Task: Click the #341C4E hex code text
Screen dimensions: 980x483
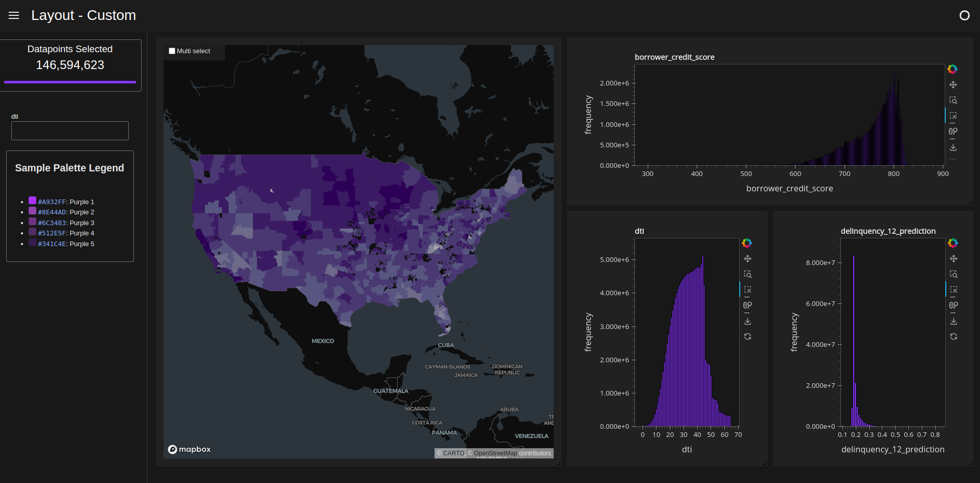Action: coord(52,244)
